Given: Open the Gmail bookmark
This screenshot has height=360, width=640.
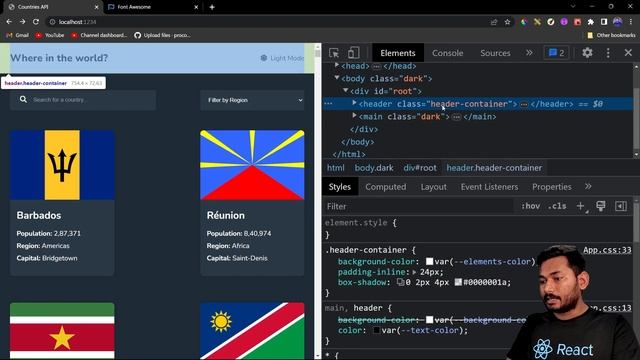Looking at the screenshot, I should tap(17, 36).
